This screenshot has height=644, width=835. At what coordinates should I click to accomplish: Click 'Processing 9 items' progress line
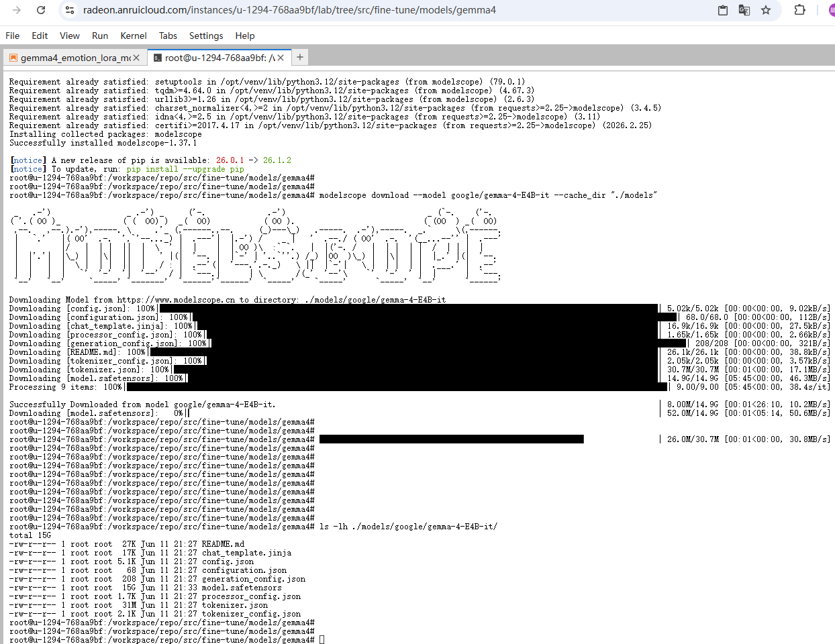[420, 387]
